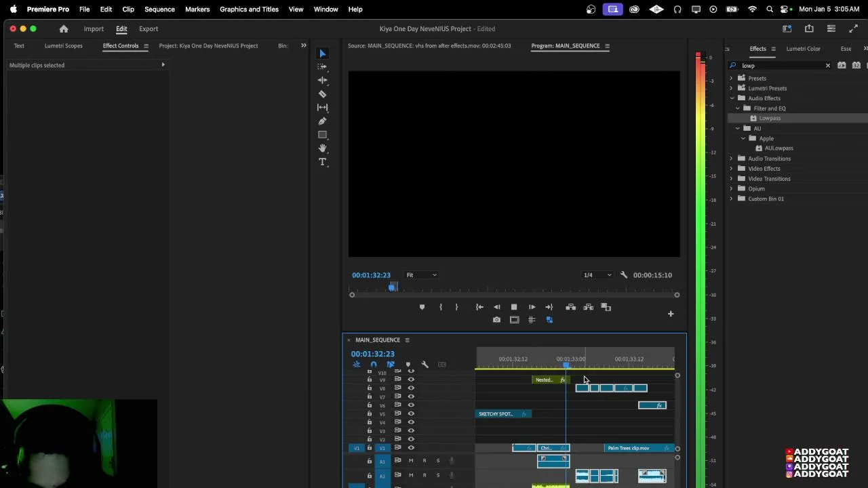
Task: Click the Home icon
Action: (64, 29)
